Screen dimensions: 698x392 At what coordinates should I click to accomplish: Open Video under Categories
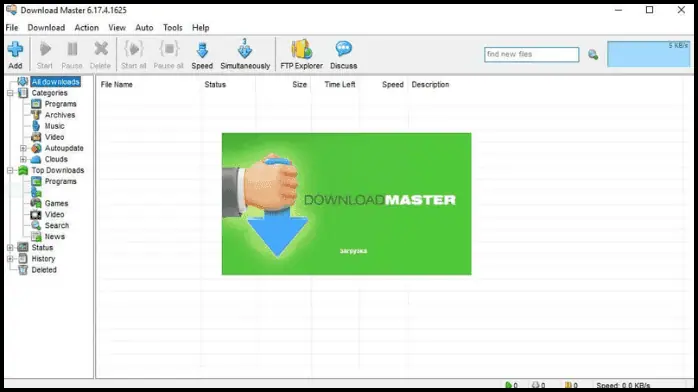point(54,137)
